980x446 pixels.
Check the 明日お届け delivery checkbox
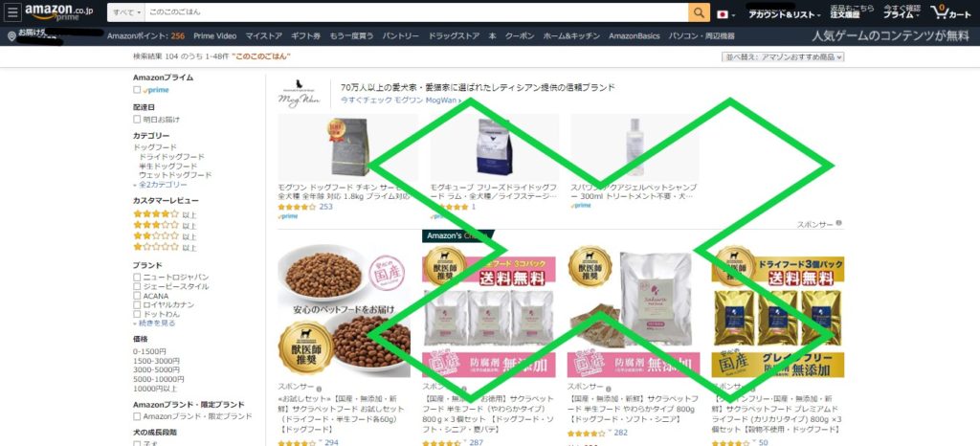pyautogui.click(x=137, y=119)
